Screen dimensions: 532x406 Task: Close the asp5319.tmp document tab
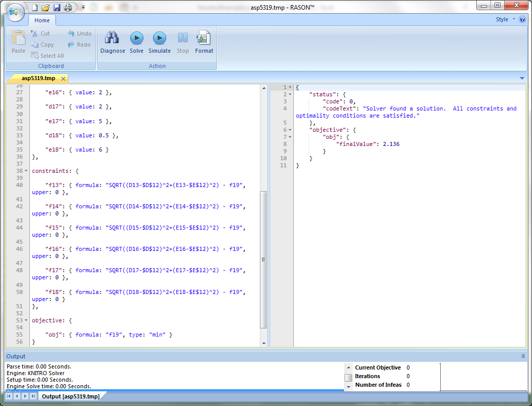[x=63, y=79]
